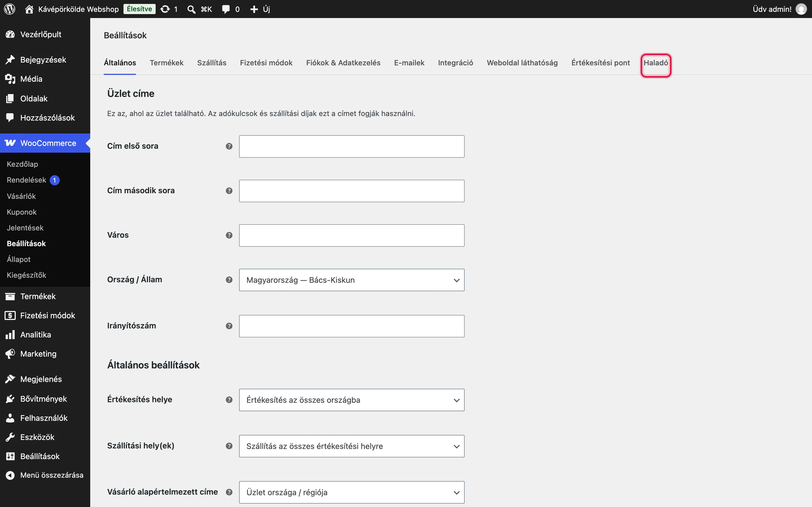812x507 pixels.
Task: Expand the Értékesítés helye dropdown
Action: click(x=352, y=400)
